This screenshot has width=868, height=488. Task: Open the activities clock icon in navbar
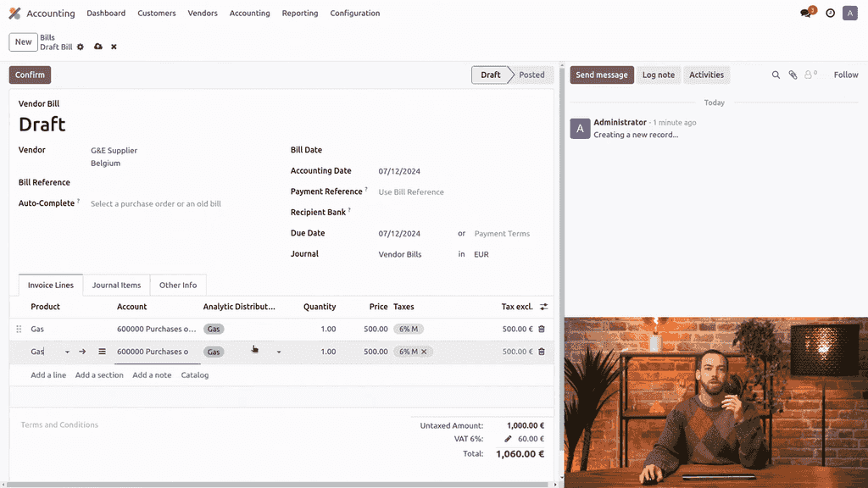(x=830, y=14)
